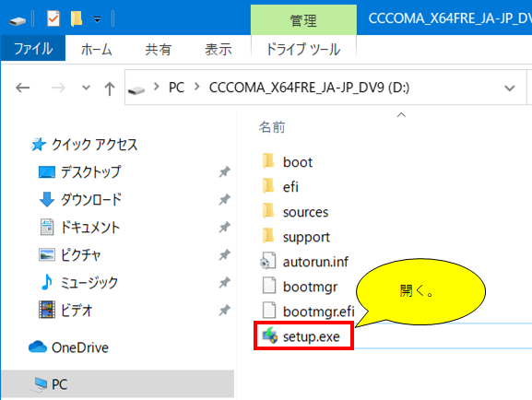The height and width of the screenshot is (400, 532).
Task: Select クイック アクセス in navigation pane
Action: tap(95, 145)
